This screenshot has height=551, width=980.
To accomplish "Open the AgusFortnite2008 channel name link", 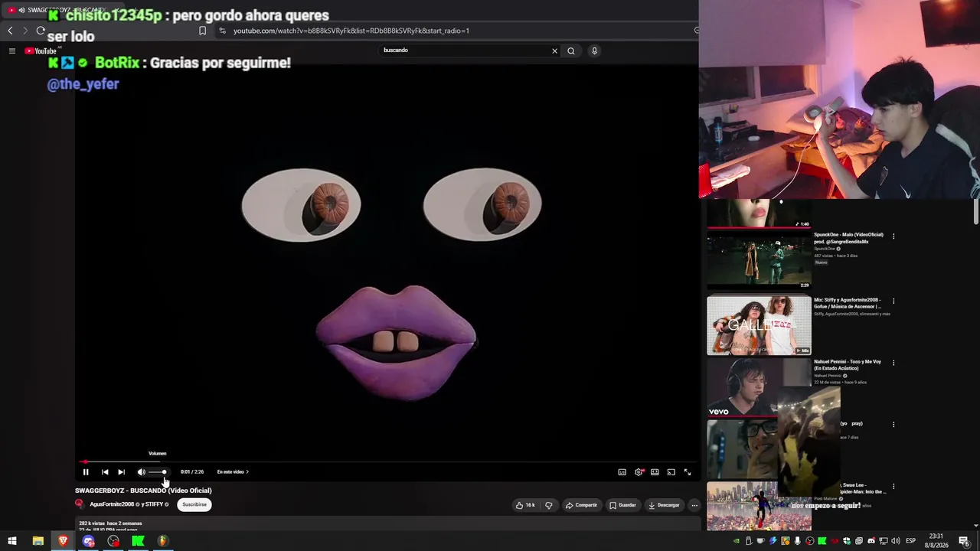I will coord(112,504).
